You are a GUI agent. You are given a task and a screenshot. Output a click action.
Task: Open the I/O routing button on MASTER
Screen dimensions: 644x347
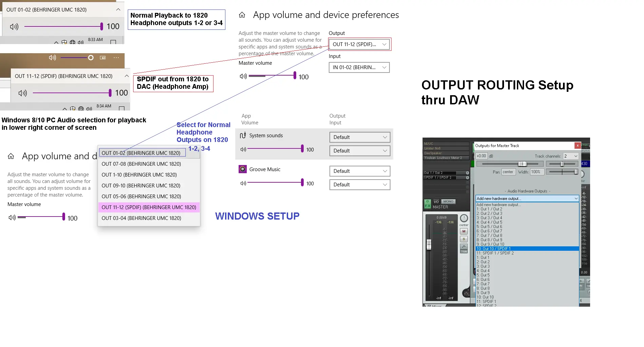[436, 201]
